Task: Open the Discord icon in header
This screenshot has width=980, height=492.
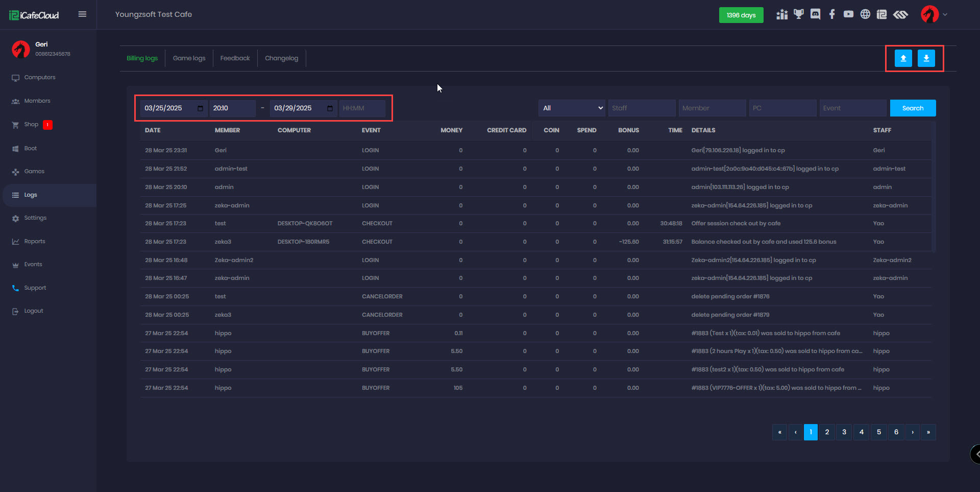Action: 815,14
